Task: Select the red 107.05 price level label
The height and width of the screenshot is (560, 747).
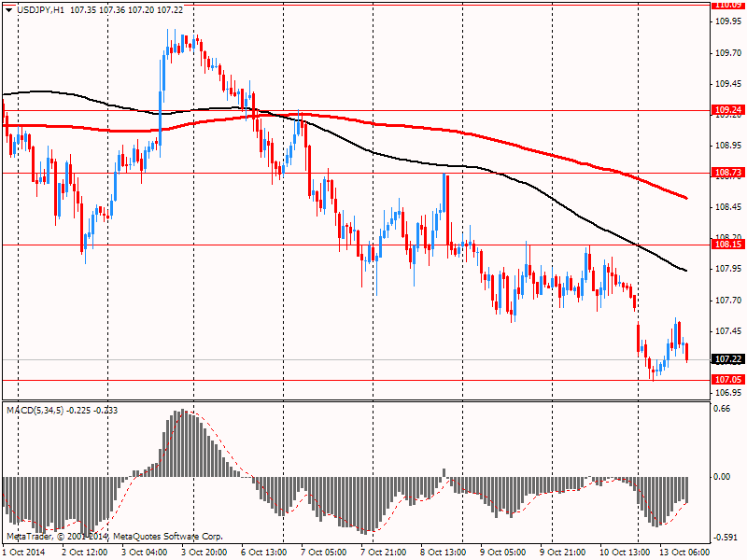Action: coord(727,380)
